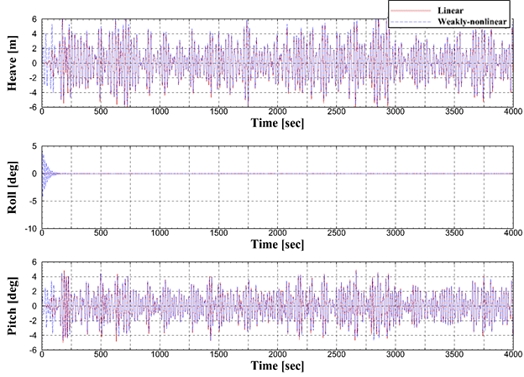Click the "-10" tick on the Roll axis
Viewport: 524px width, 377px height.
pyautogui.click(x=31, y=229)
